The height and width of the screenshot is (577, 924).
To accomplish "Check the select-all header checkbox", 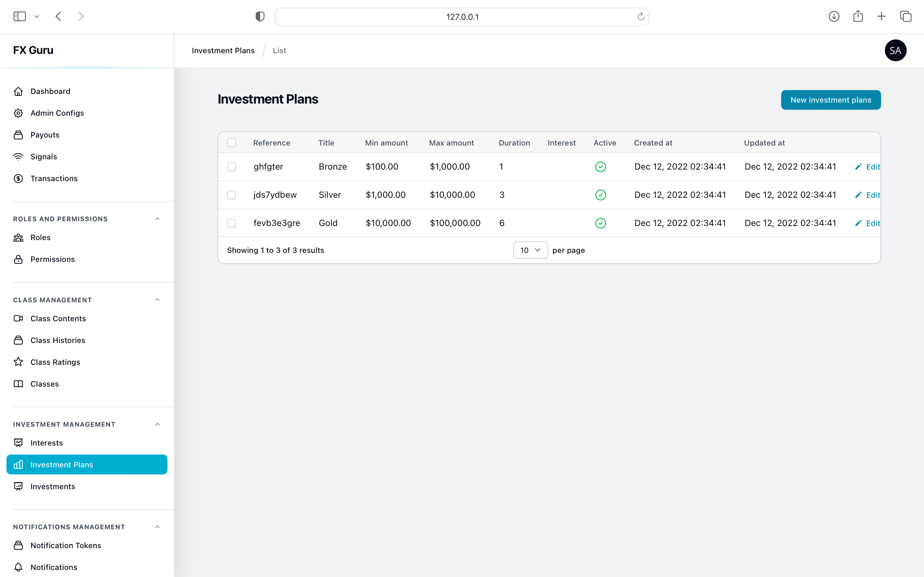I will pos(231,143).
